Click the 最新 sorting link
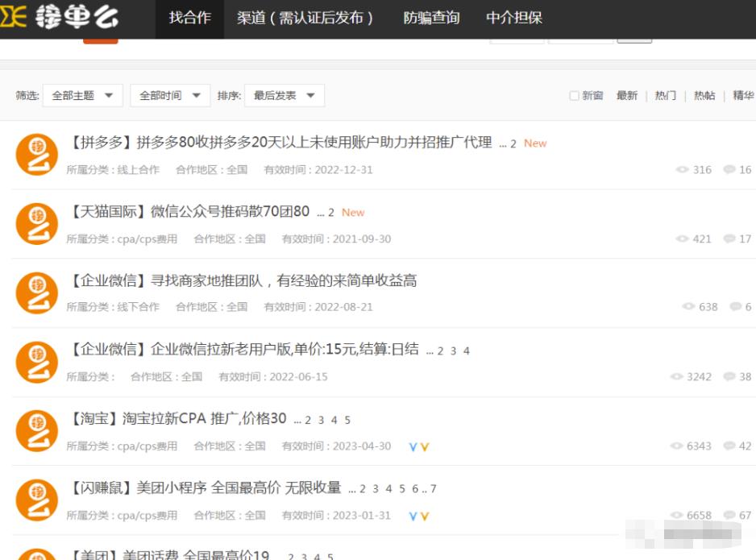The image size is (756, 560). click(x=627, y=94)
